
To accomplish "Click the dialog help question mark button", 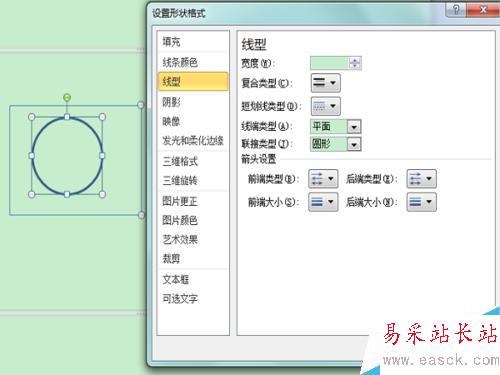I will click(x=456, y=10).
